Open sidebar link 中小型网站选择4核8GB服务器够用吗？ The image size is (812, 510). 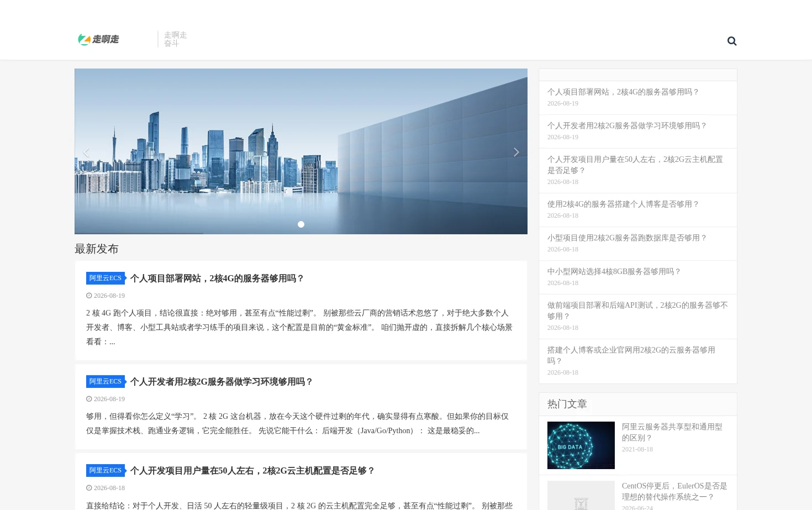click(x=614, y=272)
